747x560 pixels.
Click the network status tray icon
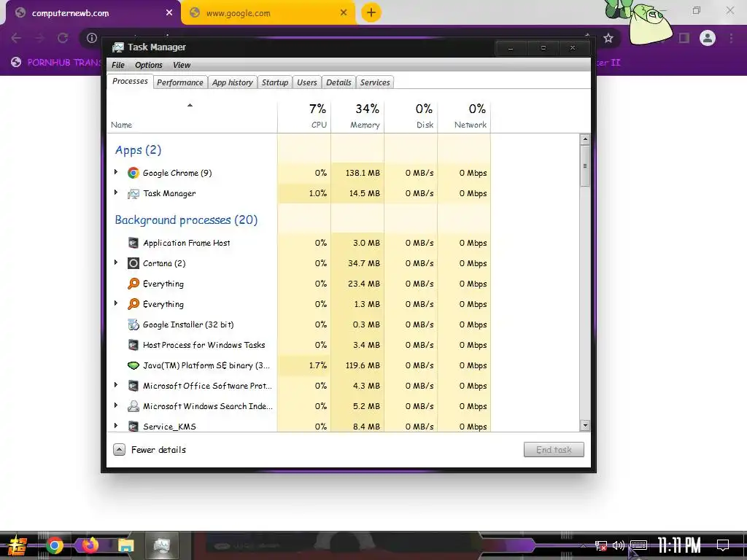601,545
